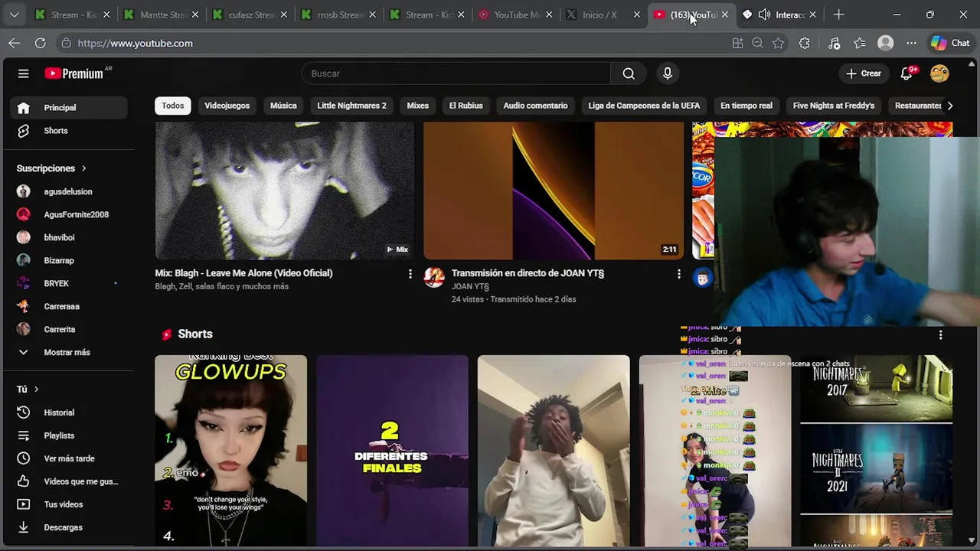Open BRYEK subscription channel
This screenshot has width=980, height=551.
[69, 284]
